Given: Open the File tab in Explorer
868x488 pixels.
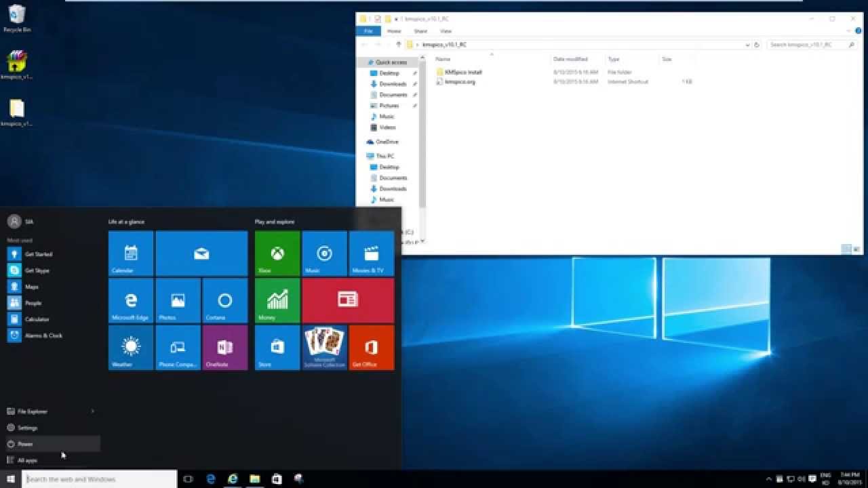Looking at the screenshot, I should (x=368, y=31).
